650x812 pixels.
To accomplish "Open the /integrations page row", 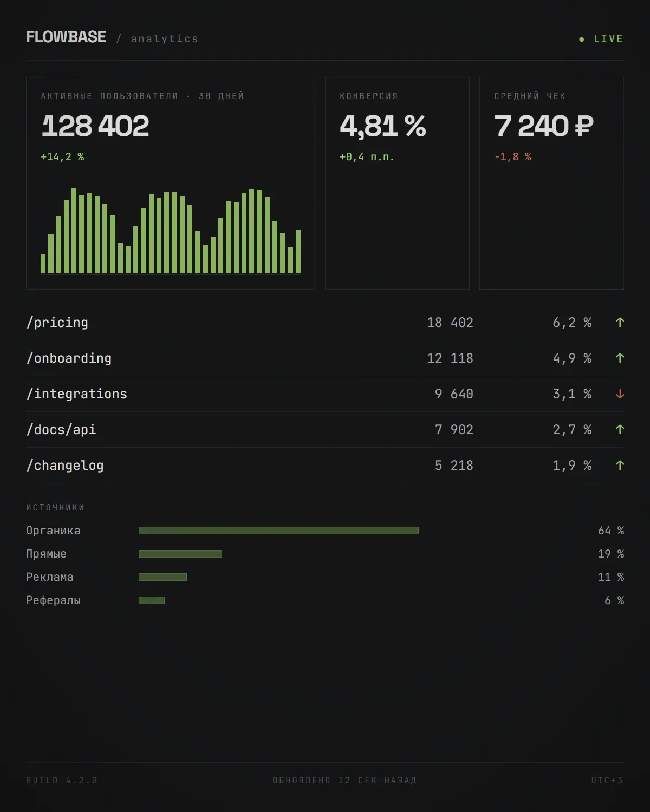I will [325, 394].
